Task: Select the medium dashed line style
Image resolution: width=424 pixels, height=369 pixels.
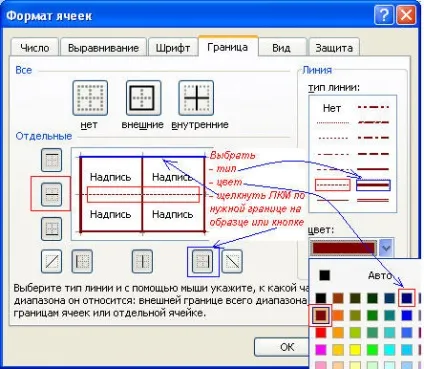Action: pos(373,154)
